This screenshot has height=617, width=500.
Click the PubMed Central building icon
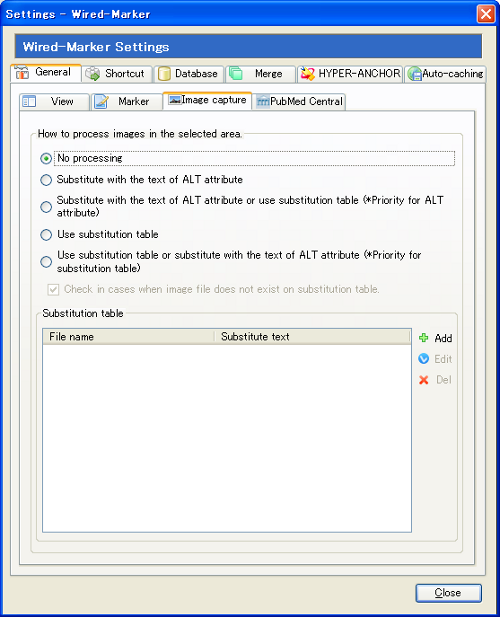(262, 102)
